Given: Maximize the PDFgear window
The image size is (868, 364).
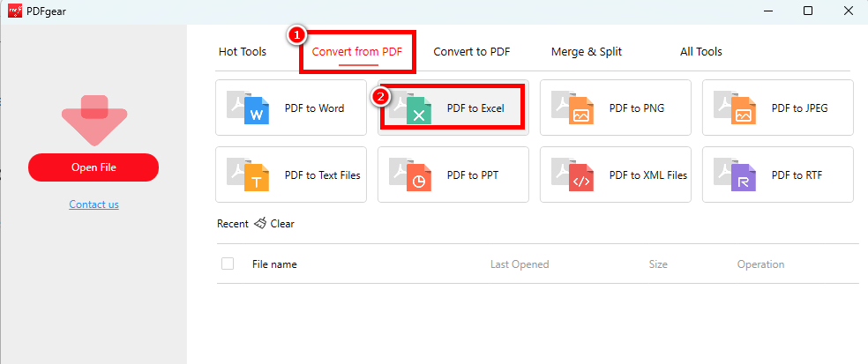Looking at the screenshot, I should point(808,11).
